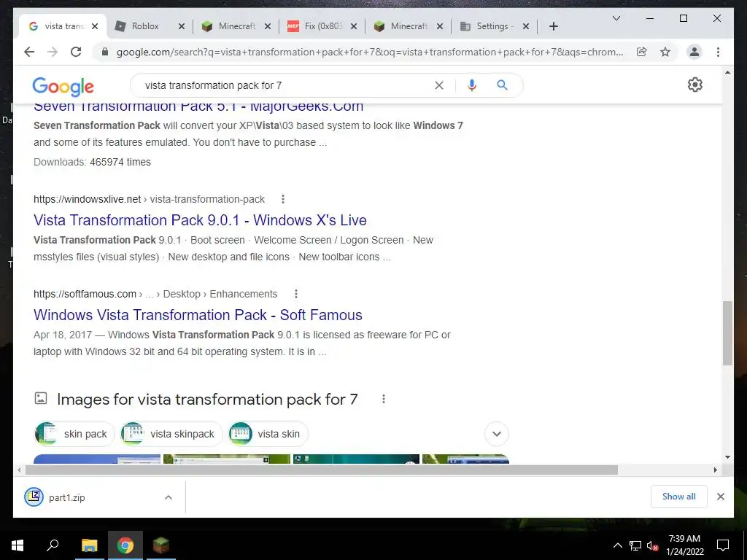Open a new tab with plus button
The width and height of the screenshot is (747, 560).
(x=553, y=26)
